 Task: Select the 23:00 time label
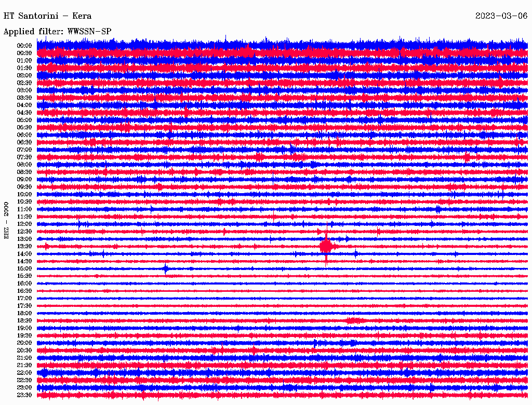[x=24, y=388]
